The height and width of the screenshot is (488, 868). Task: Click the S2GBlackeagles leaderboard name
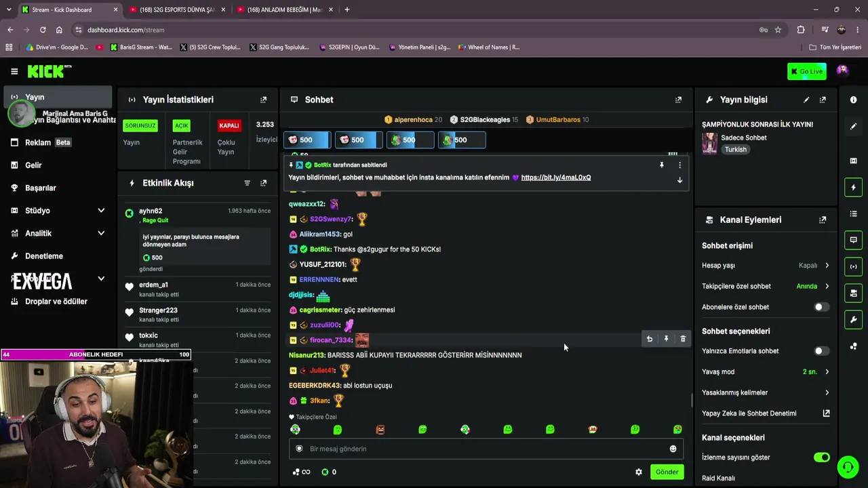[485, 120]
